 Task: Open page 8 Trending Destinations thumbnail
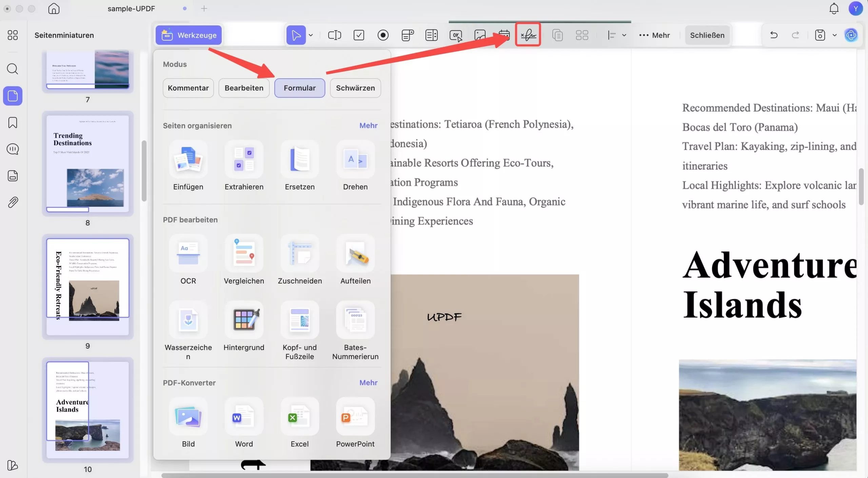(88, 164)
